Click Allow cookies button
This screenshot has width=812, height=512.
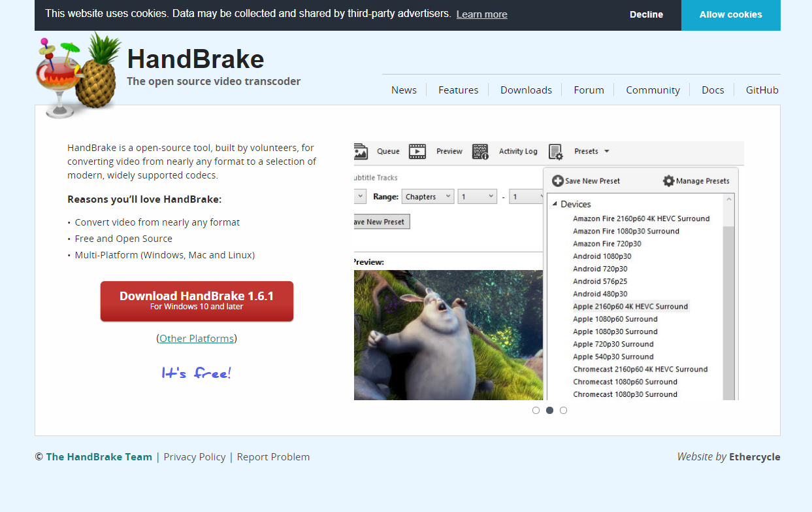point(730,14)
